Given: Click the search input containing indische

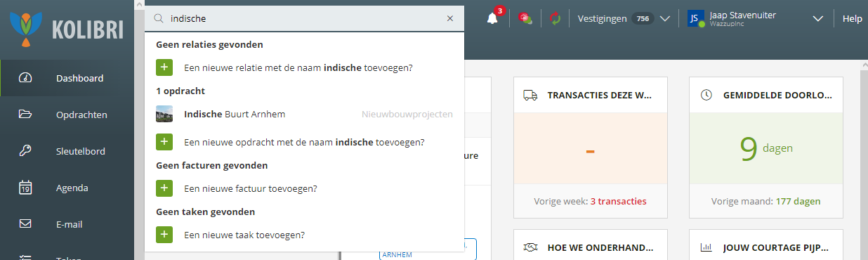Looking at the screenshot, I should pyautogui.click(x=305, y=19).
